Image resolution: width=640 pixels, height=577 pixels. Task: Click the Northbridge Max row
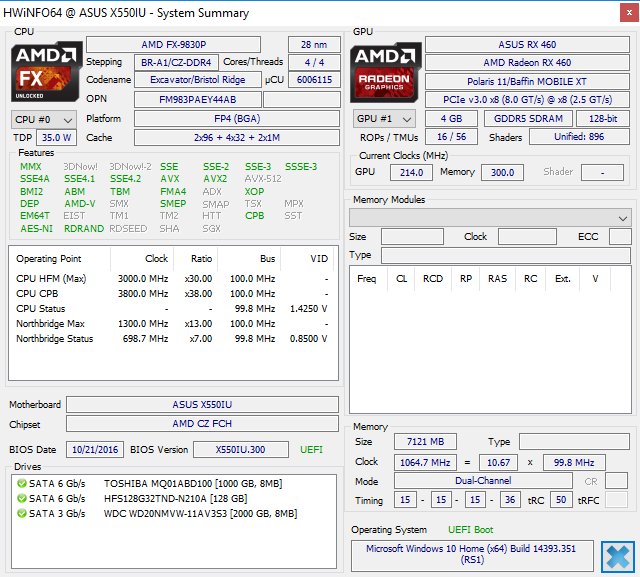tap(172, 324)
